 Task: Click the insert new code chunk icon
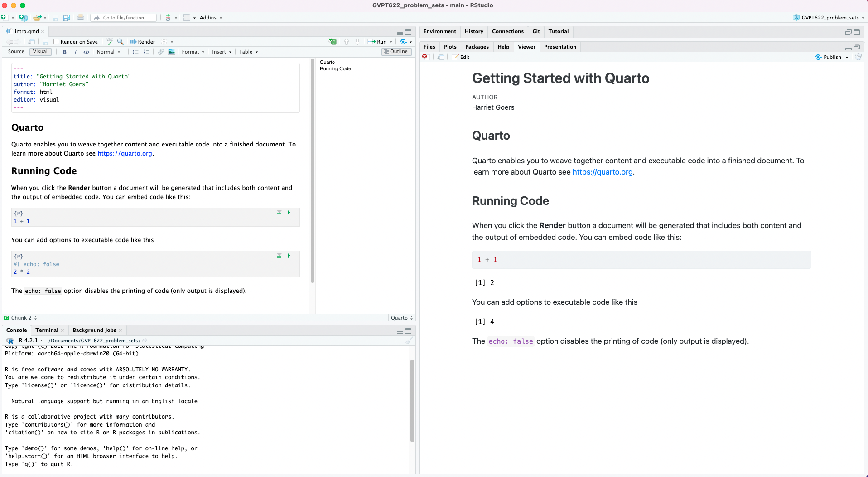pyautogui.click(x=333, y=42)
